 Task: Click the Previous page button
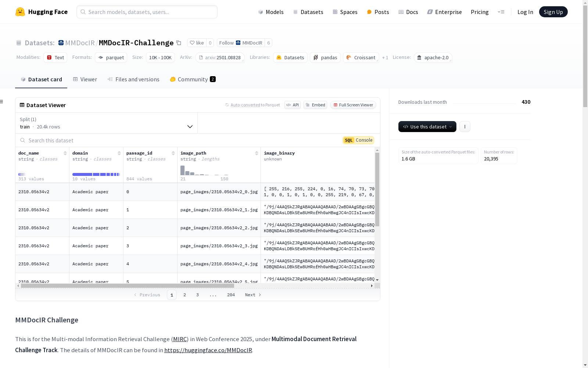click(x=147, y=295)
